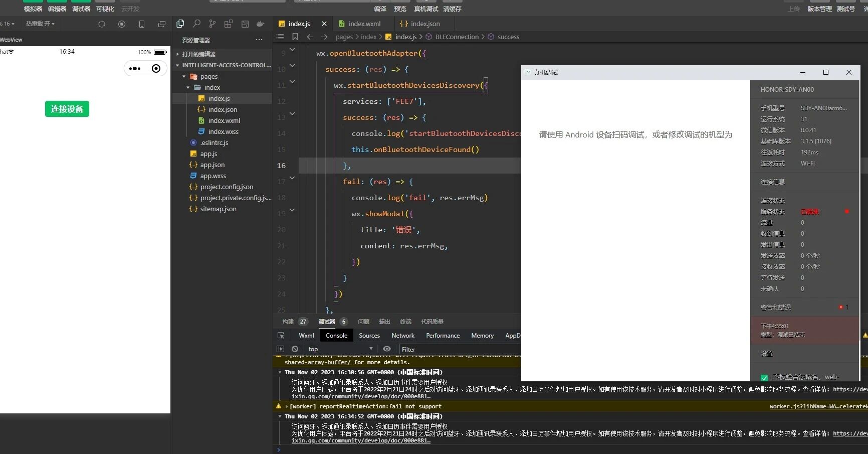Switch to the index.wxml editor tab
The height and width of the screenshot is (454, 868).
(x=364, y=24)
